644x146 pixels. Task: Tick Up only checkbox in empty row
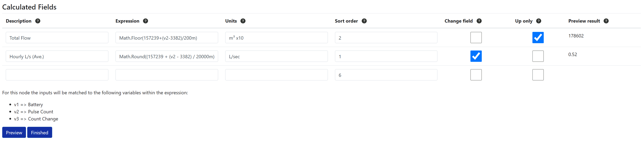click(538, 75)
